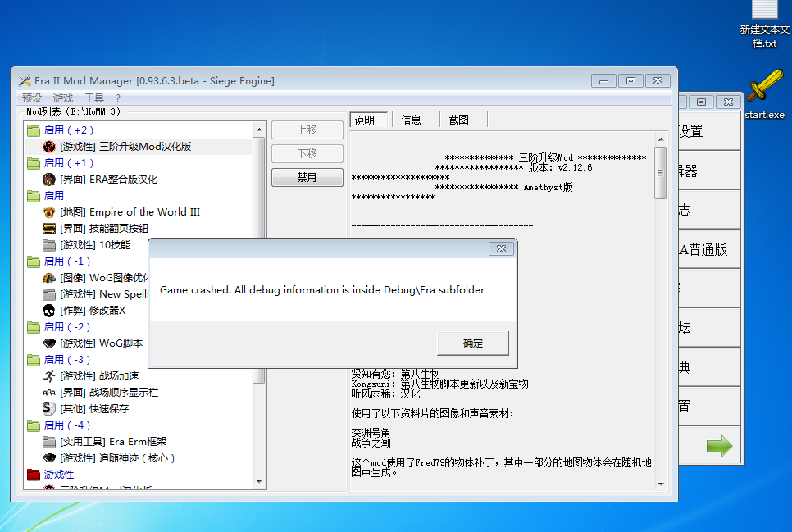The width and height of the screenshot is (792, 532).
Task: Expand the 游戏性 category label
Action: point(58,475)
